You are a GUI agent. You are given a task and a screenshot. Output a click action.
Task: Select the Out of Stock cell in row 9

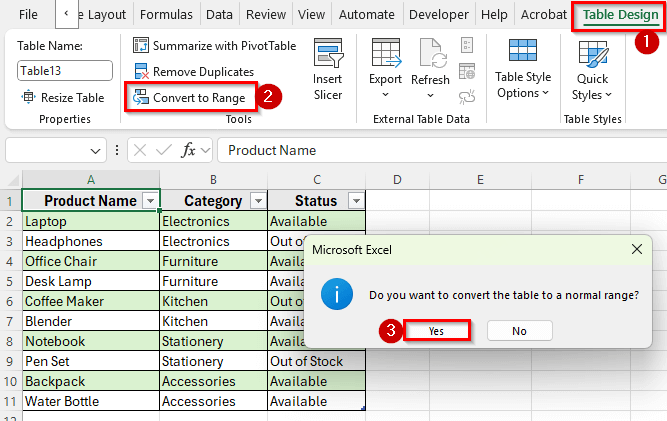pyautogui.click(x=316, y=361)
